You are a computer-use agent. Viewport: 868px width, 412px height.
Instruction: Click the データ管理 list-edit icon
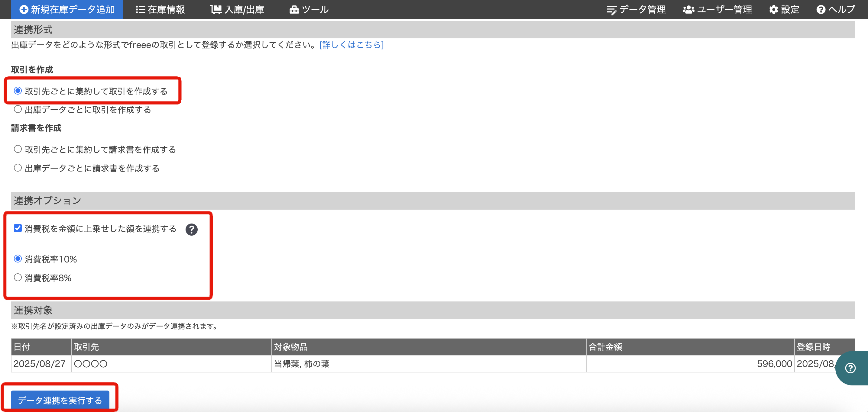(x=612, y=10)
